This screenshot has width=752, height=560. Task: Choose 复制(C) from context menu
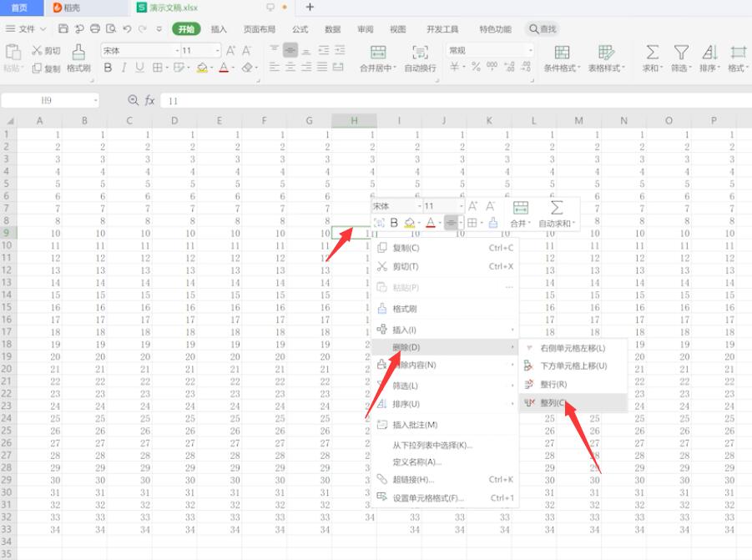[445, 248]
